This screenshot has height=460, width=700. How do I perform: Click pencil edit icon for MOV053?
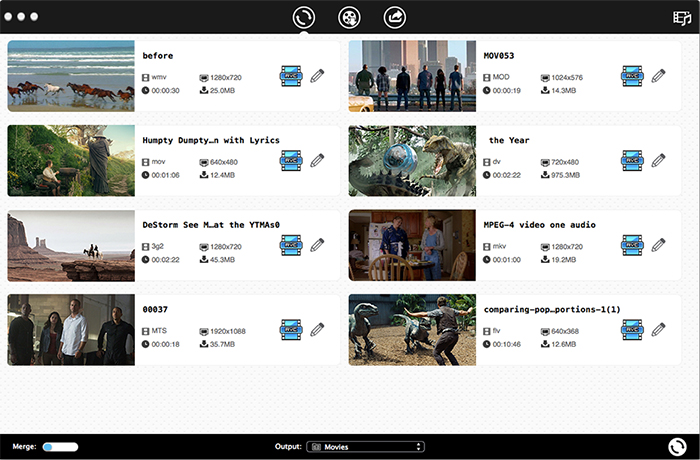coord(658,76)
